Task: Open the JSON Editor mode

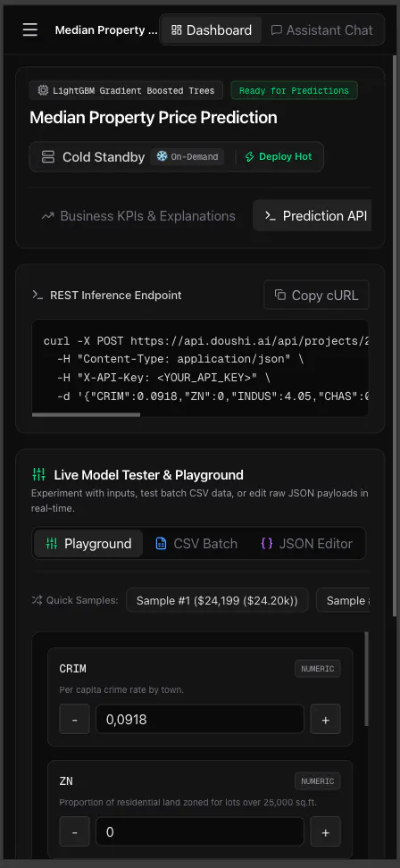Action: (x=306, y=544)
